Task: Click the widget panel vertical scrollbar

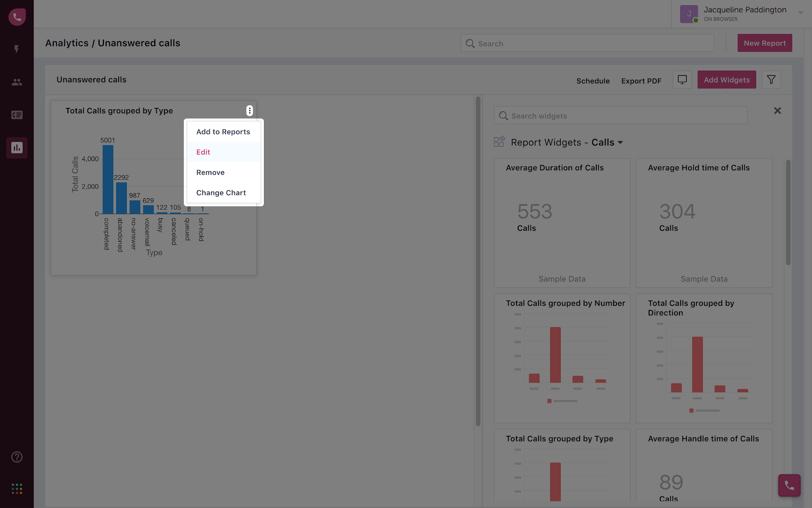Action: pyautogui.click(x=788, y=212)
